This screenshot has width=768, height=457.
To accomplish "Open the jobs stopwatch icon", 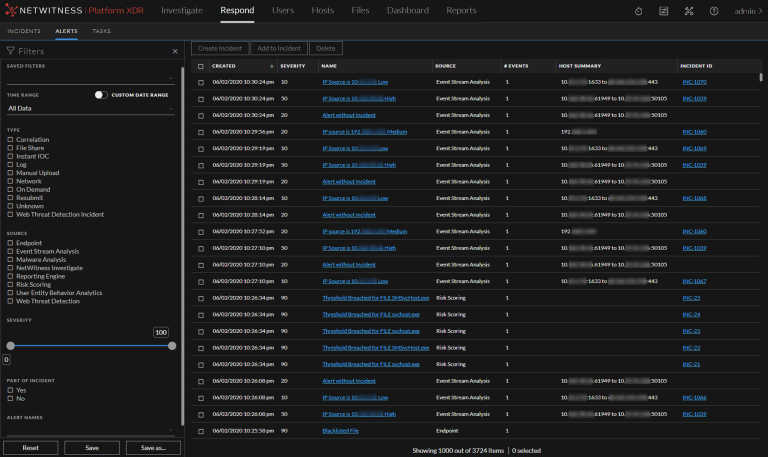I will click(639, 11).
